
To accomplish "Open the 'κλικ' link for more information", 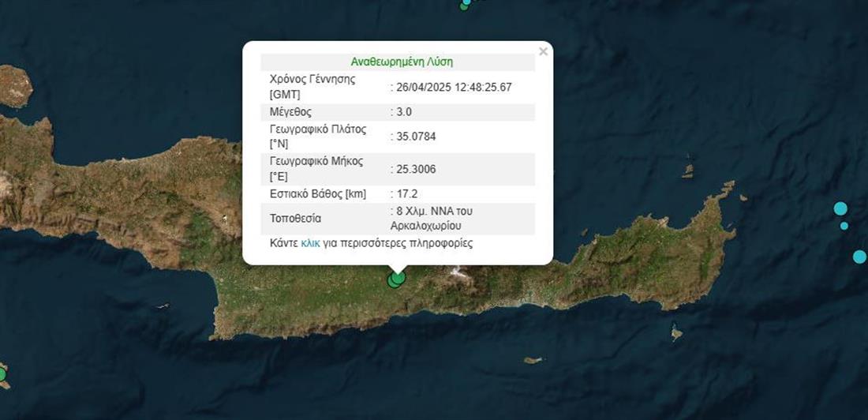I will [310, 243].
